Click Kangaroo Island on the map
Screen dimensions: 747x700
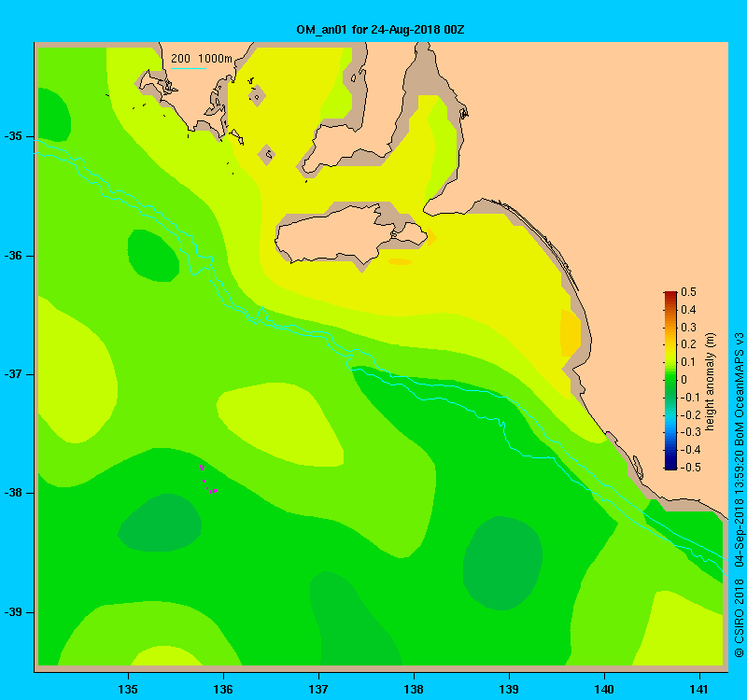click(x=349, y=235)
